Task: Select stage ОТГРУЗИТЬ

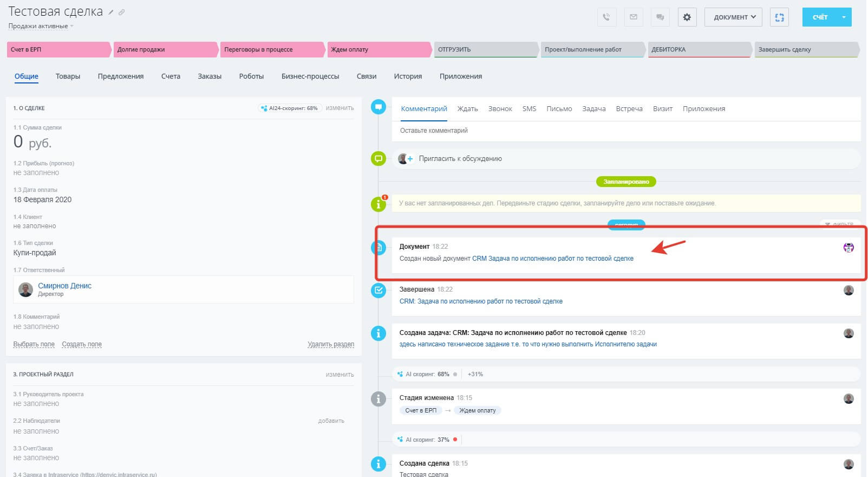Action: pyautogui.click(x=486, y=49)
